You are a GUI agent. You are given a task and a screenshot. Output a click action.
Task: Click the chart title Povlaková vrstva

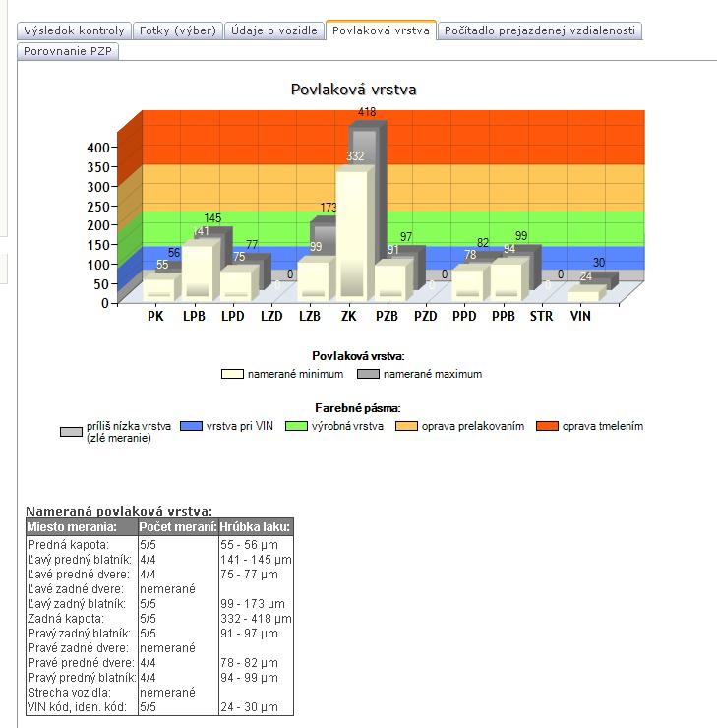pos(354,90)
